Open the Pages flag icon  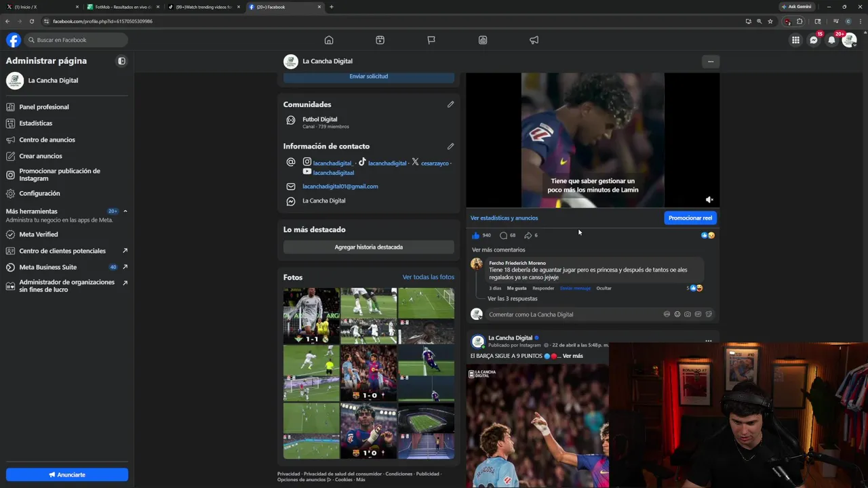point(431,40)
